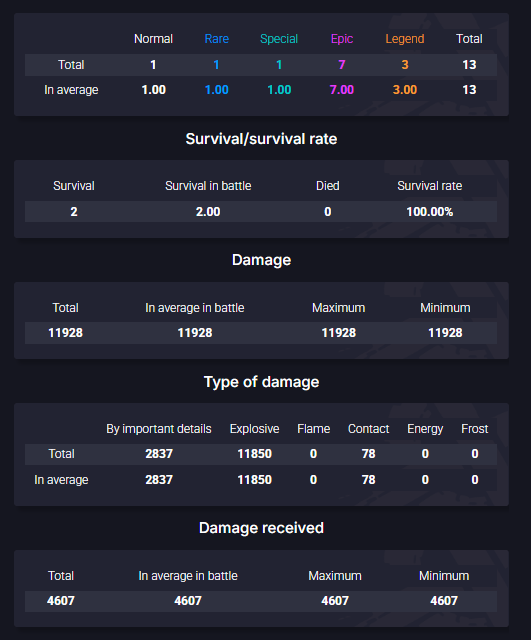The height and width of the screenshot is (640, 531).
Task: Click In average in battle under Damage
Action: pyautogui.click(x=195, y=308)
